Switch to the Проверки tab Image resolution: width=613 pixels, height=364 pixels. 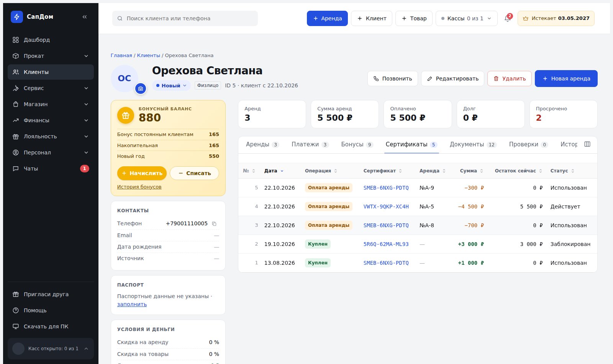[528, 144]
